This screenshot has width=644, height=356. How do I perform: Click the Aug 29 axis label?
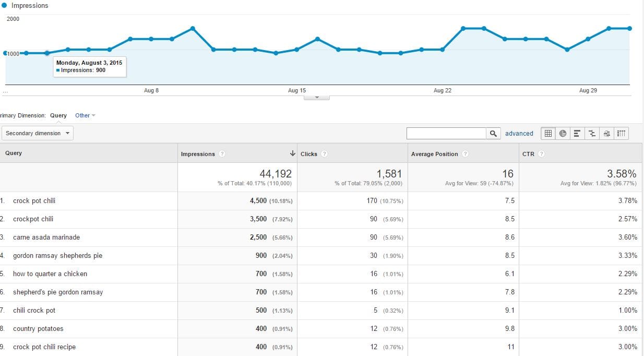pyautogui.click(x=588, y=90)
